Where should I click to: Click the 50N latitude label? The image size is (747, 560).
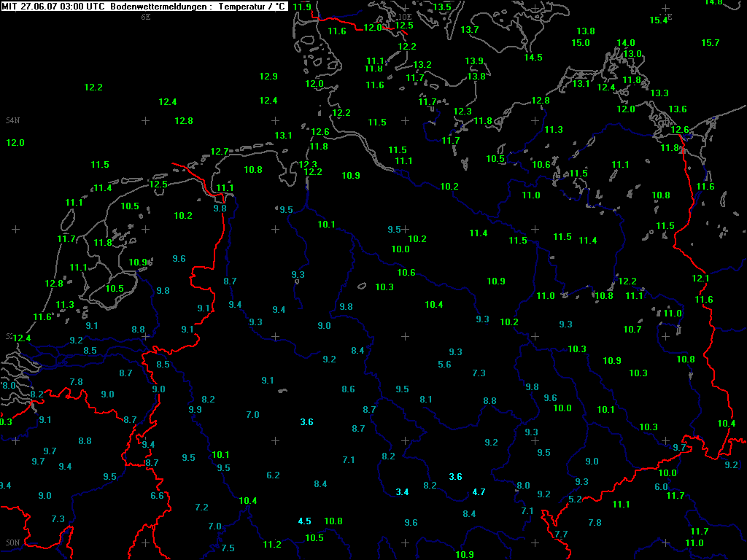12,542
